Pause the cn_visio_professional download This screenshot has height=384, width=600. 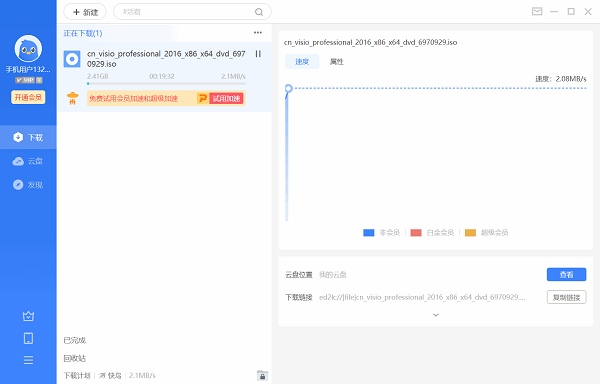[x=258, y=54]
